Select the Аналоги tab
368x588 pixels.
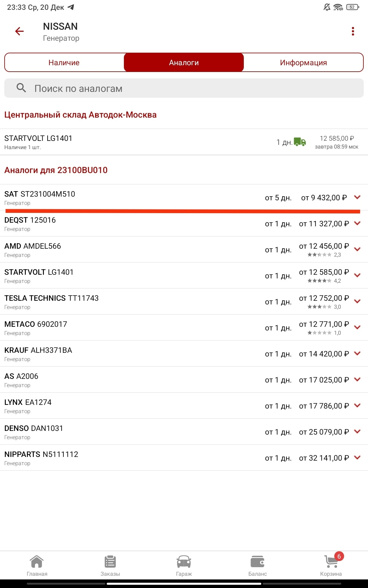184,62
